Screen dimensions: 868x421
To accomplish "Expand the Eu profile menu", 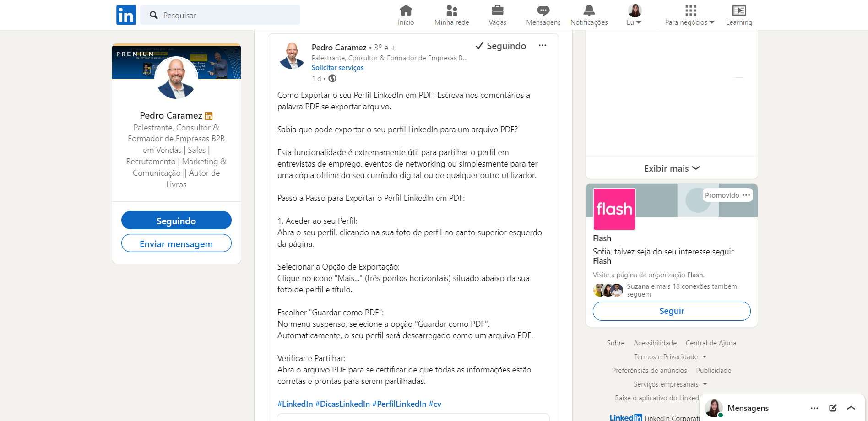I will point(634,15).
